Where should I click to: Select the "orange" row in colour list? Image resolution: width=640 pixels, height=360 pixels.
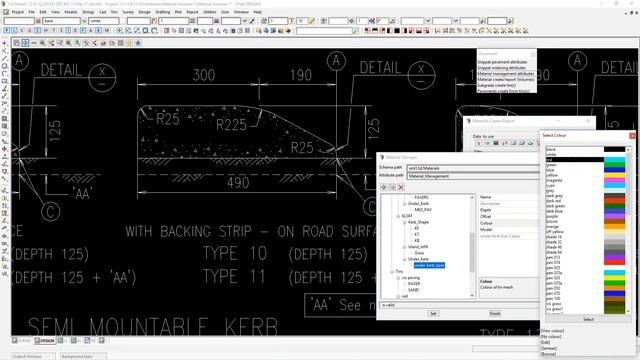coord(575,227)
